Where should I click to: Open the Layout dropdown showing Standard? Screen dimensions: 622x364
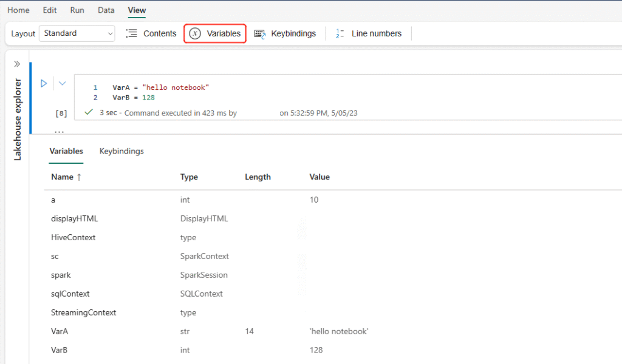click(x=77, y=33)
